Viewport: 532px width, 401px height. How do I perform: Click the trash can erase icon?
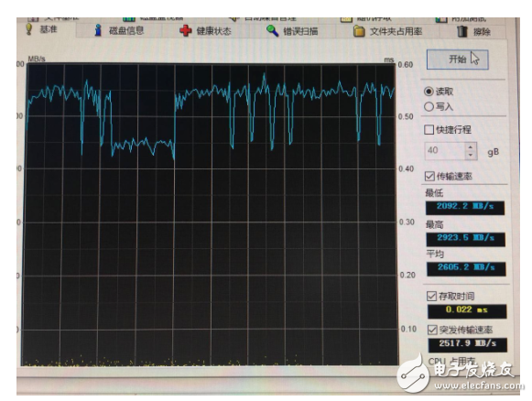(x=461, y=31)
